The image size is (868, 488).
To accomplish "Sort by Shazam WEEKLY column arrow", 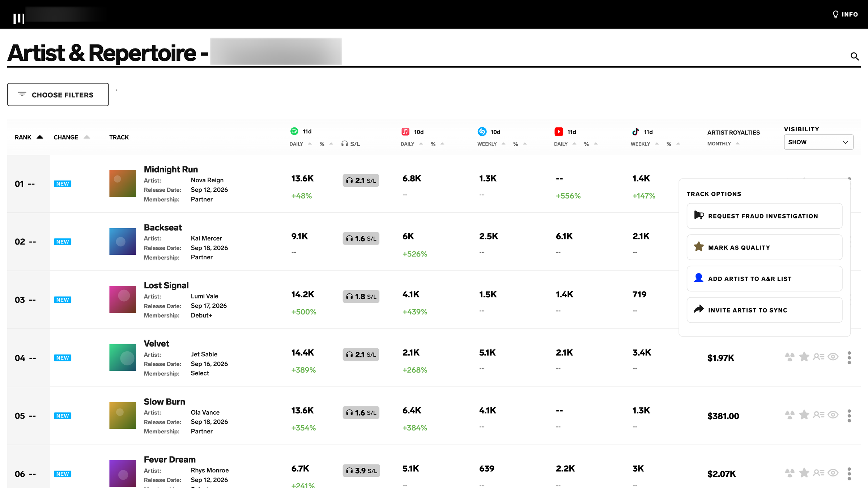I will 503,144.
